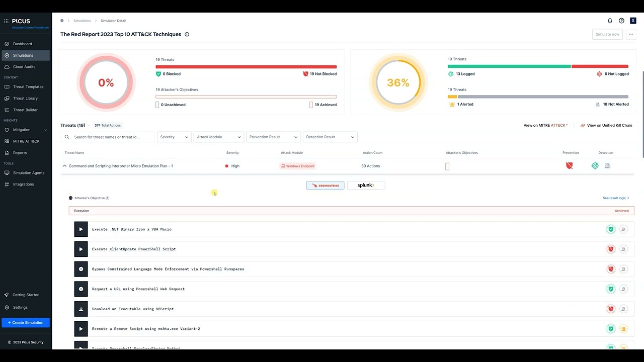Screen dimensions: 644x362
Task: Go to Dashboard in sidebar
Action: [26, 44]
